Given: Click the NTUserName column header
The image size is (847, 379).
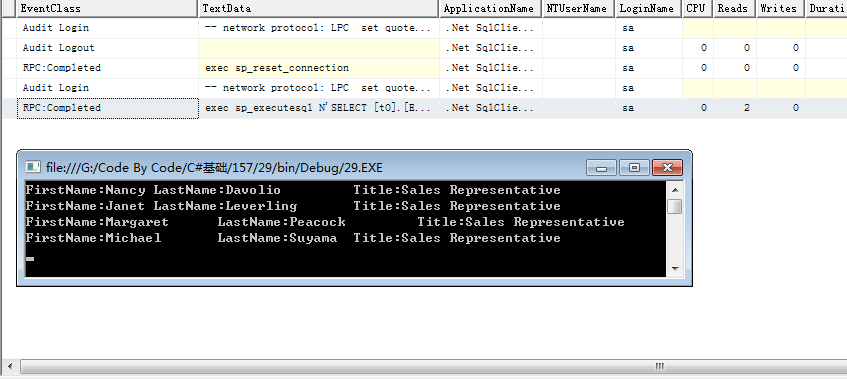Looking at the screenshot, I should pos(579,8).
